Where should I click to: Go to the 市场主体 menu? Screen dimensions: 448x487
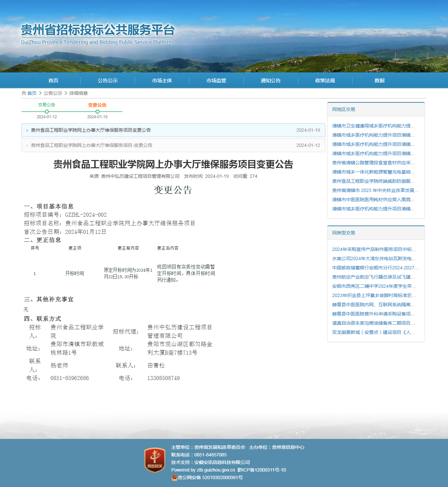pos(162,81)
